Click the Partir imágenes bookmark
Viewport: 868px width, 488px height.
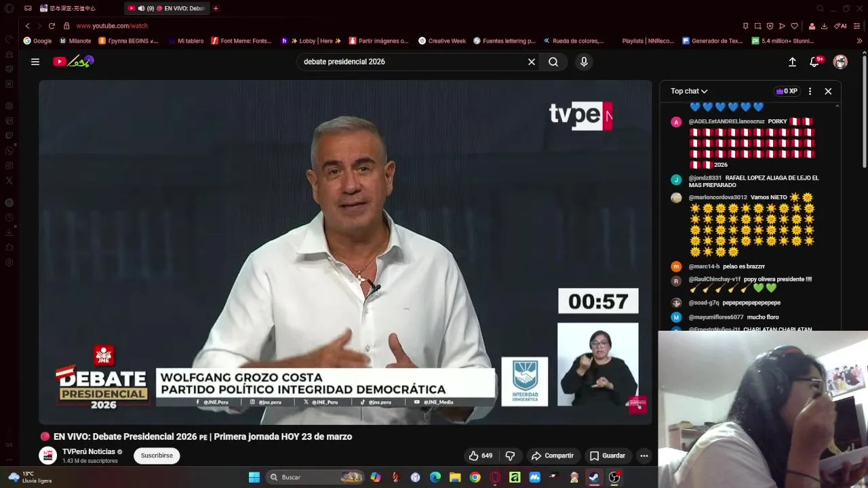378,41
